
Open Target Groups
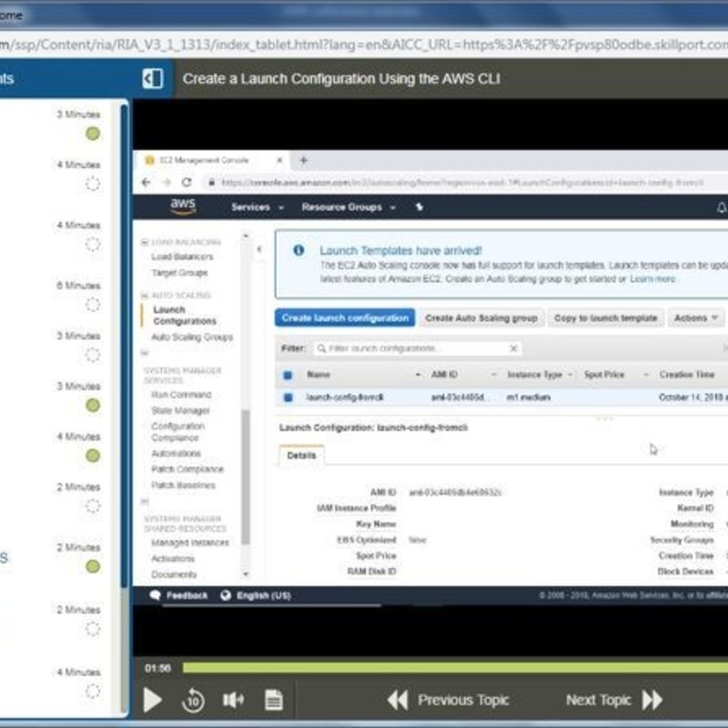179,272
